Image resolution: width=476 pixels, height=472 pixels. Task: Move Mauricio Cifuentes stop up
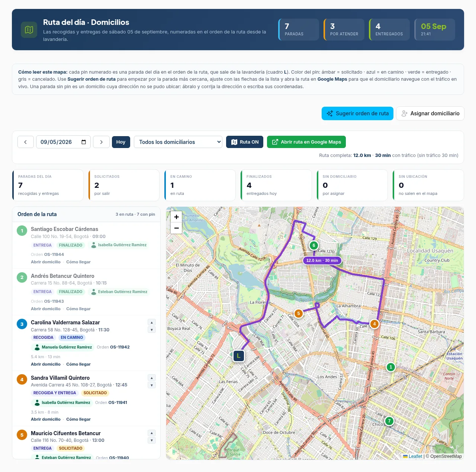(152, 433)
